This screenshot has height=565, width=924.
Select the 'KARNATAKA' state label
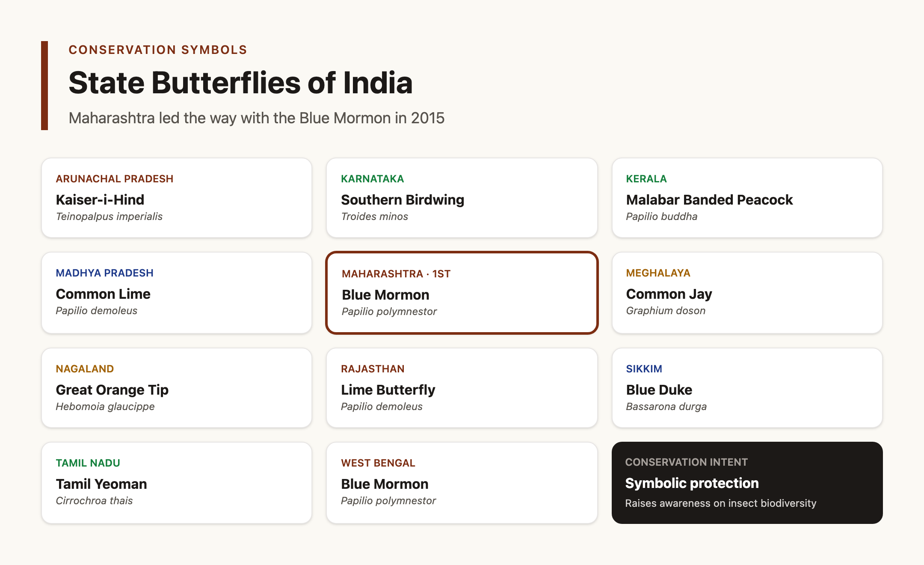[x=372, y=179]
